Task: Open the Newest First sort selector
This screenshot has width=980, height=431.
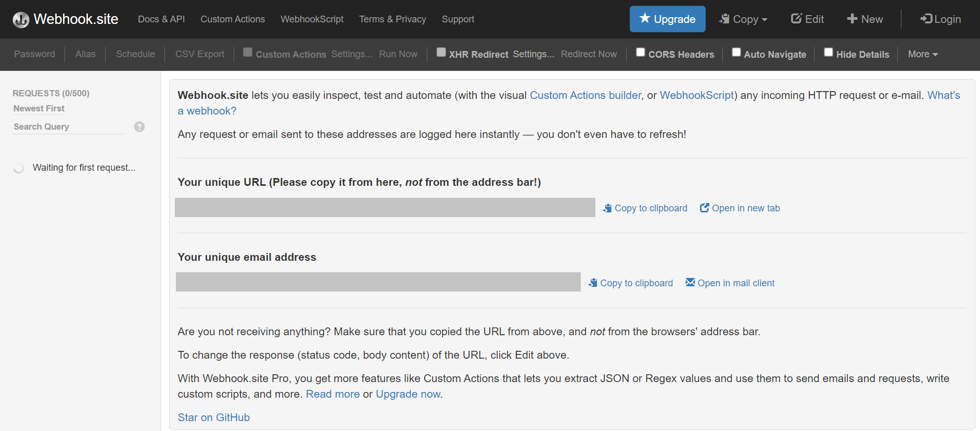Action: coord(39,109)
